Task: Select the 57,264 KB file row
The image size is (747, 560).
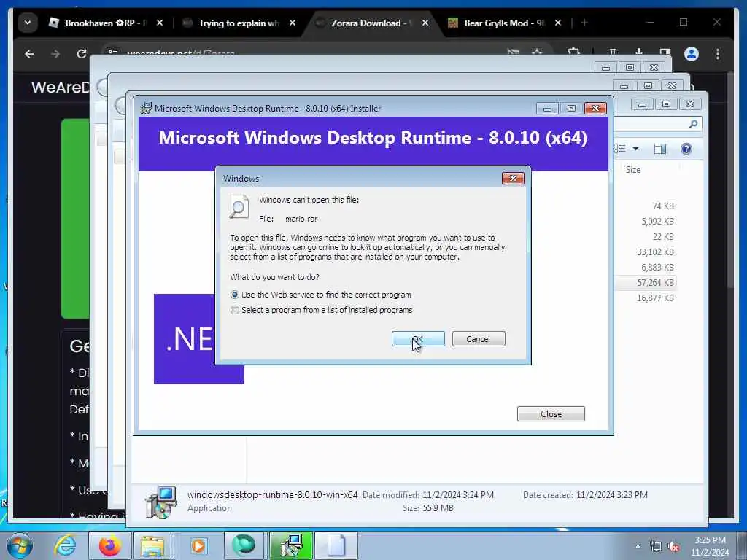Action: (657, 283)
